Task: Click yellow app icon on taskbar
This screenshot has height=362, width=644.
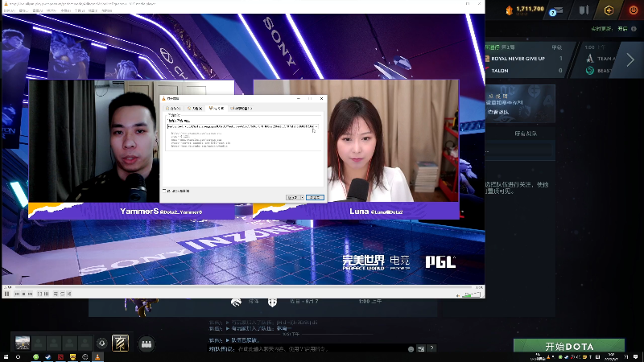Action: [x=72, y=357]
